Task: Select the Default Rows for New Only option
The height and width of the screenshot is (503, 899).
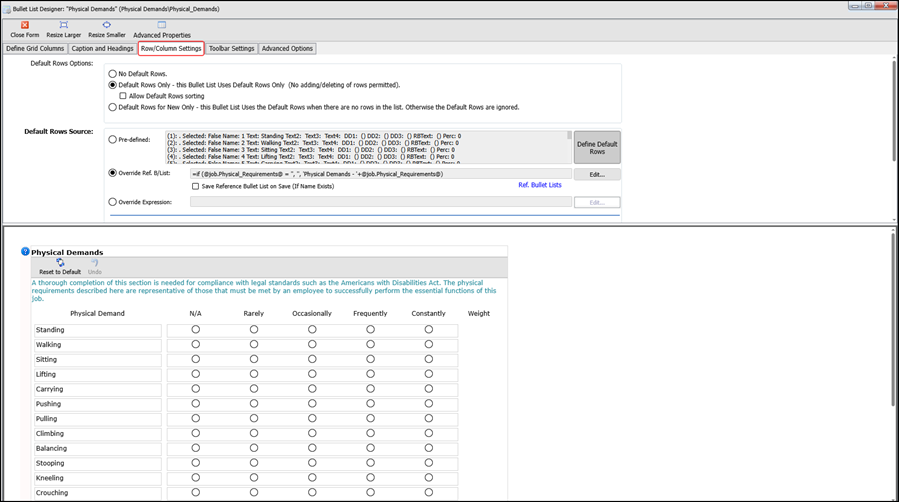Action: click(112, 107)
